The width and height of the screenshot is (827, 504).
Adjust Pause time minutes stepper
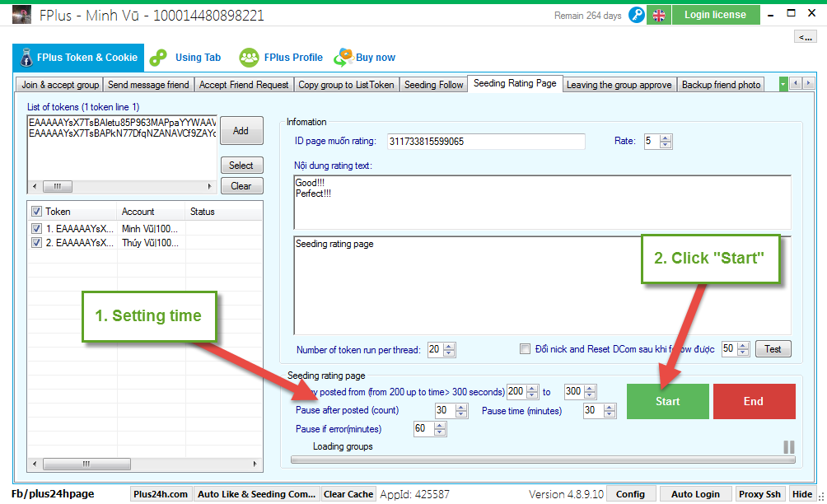point(610,411)
